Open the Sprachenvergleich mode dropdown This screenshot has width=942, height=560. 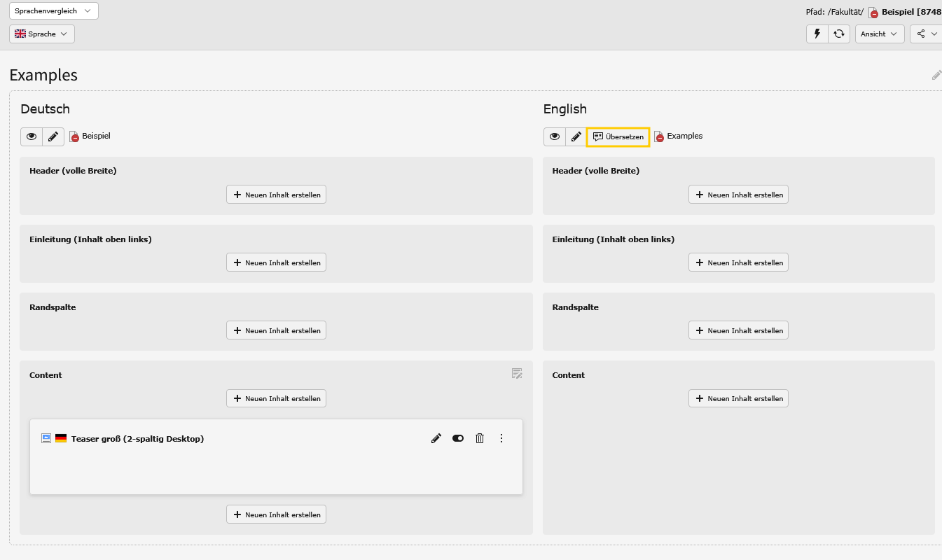coord(54,11)
